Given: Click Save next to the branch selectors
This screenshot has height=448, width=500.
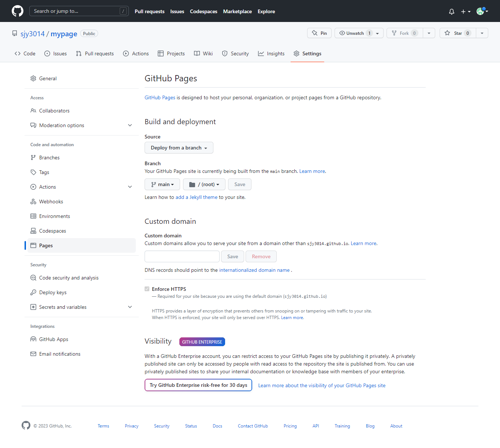Looking at the screenshot, I should click(x=240, y=184).
